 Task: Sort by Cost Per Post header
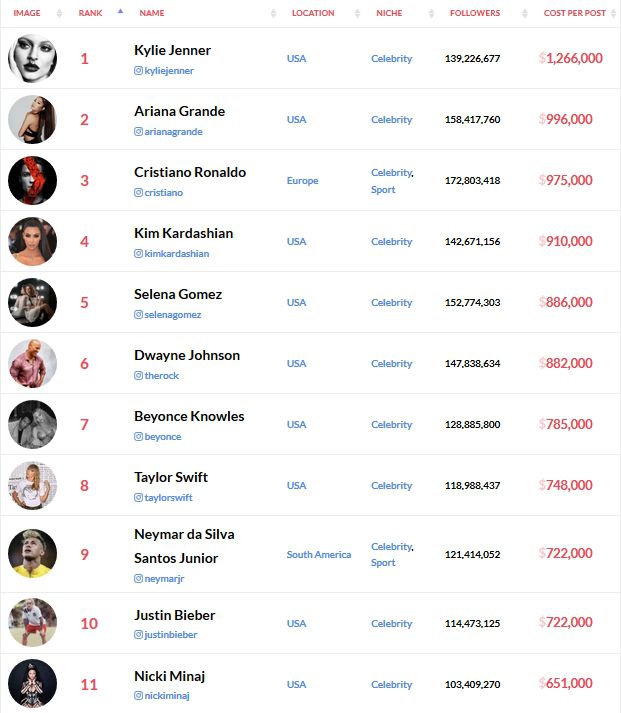click(x=575, y=13)
